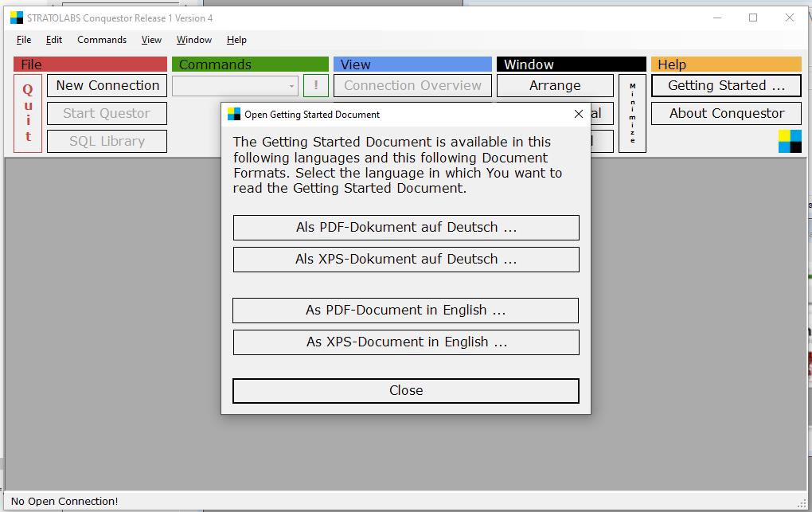Viewport: 812px width, 512px height.
Task: Click the dialog instruction text paragraph
Action: pyautogui.click(x=397, y=165)
